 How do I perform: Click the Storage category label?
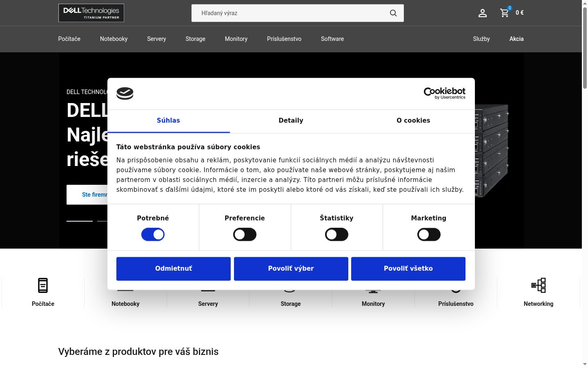[291, 304]
